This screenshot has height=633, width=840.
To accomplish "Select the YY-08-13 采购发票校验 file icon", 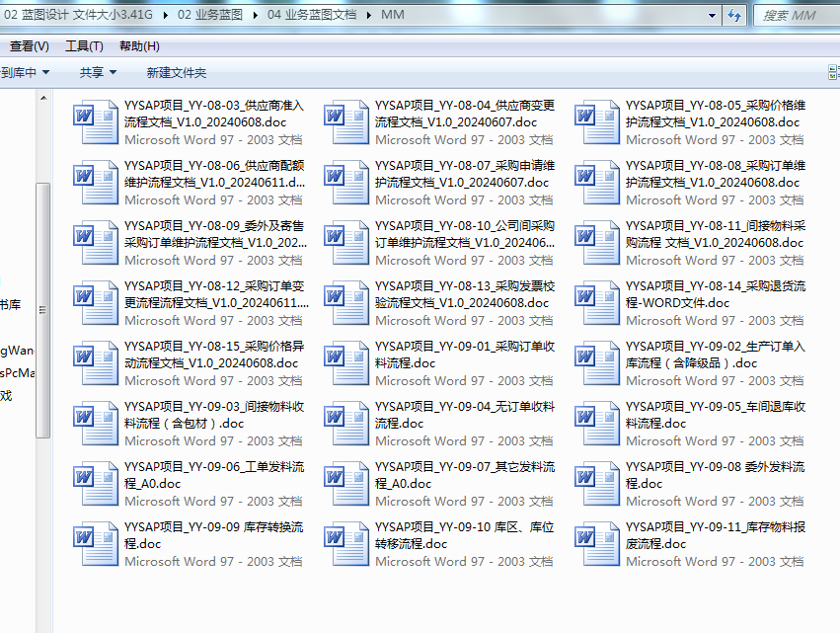I will pos(346,302).
